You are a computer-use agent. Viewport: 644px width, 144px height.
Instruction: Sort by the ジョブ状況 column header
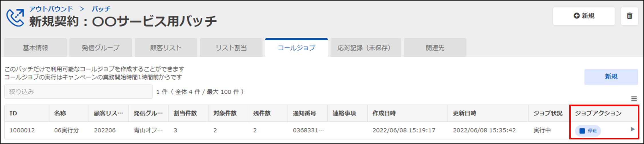[548, 113]
